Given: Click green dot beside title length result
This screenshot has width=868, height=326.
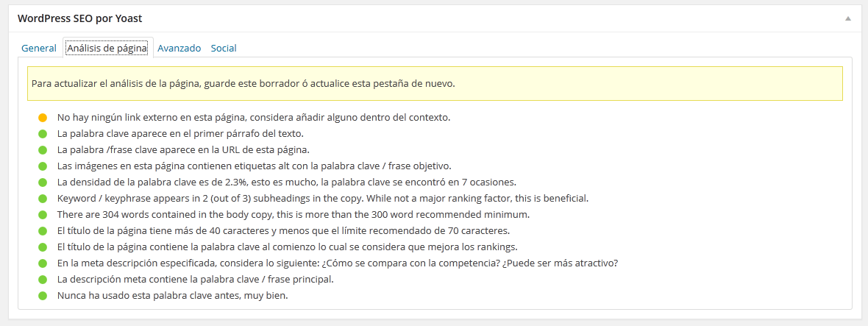Looking at the screenshot, I should pos(43,231).
